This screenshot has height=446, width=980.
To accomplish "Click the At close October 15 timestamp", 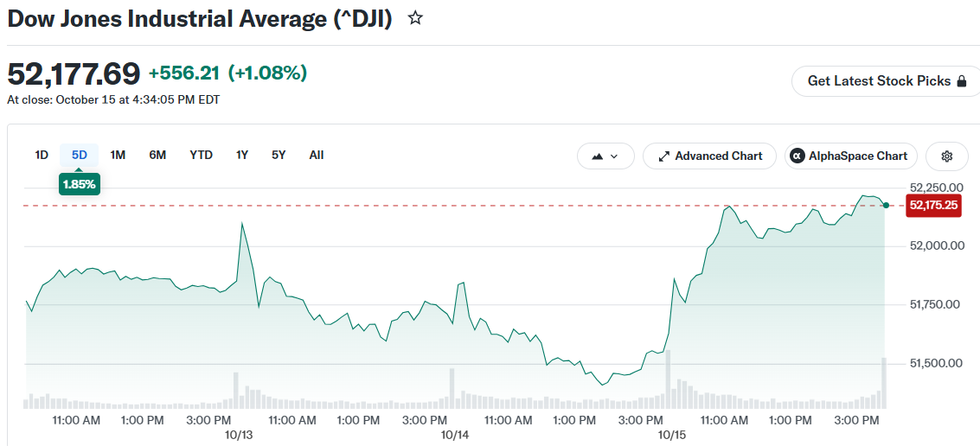I will (113, 99).
